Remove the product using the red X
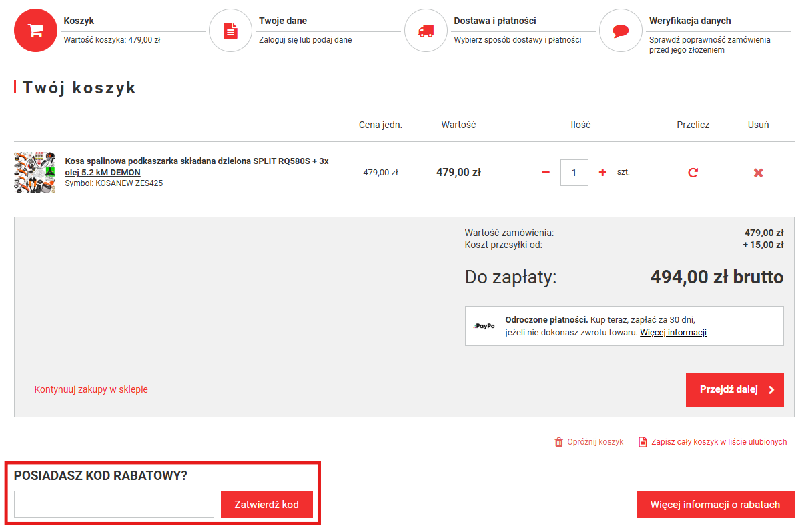Screen dimensions: 812x526 (758, 173)
